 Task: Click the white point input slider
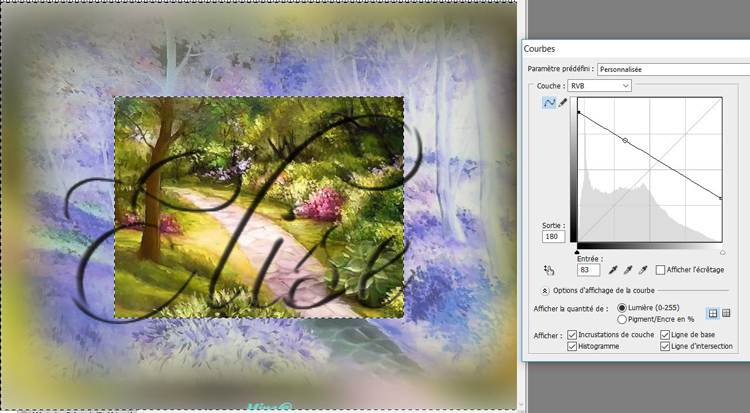pos(722,252)
